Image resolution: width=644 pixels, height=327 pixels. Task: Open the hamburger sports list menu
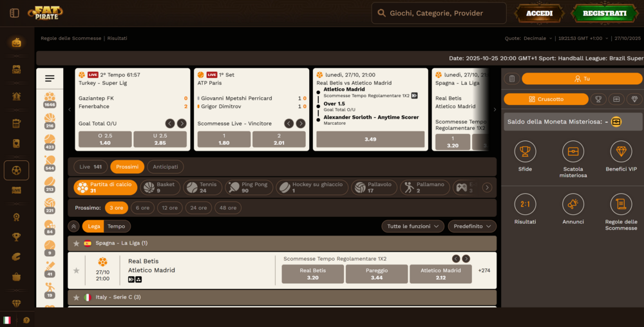pyautogui.click(x=50, y=79)
